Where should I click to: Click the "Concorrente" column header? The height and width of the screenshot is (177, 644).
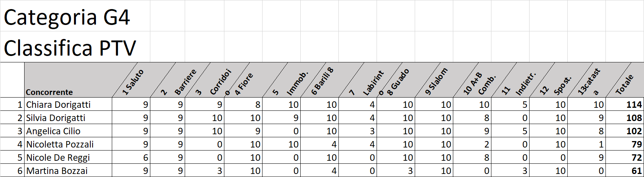(49, 92)
